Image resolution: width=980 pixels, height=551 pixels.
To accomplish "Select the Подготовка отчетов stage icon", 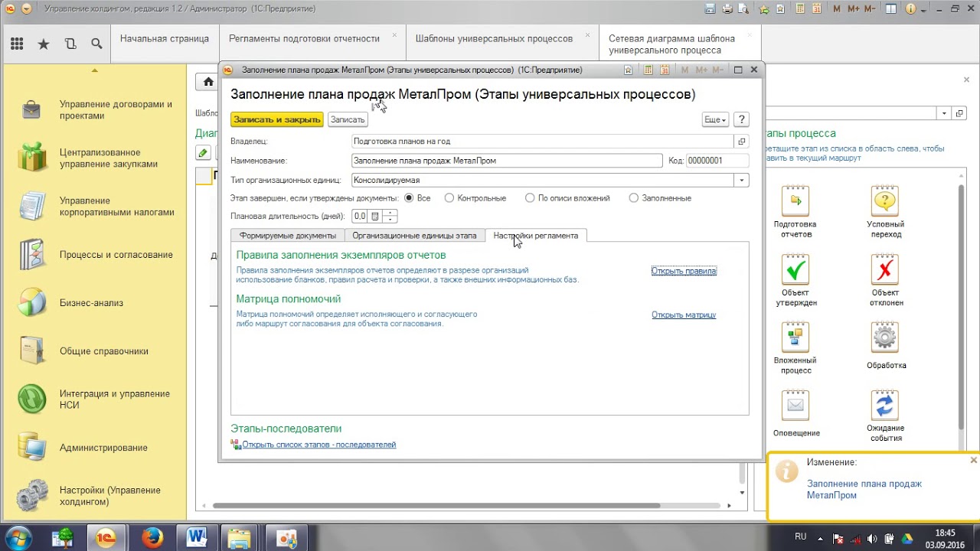I will [x=795, y=201].
